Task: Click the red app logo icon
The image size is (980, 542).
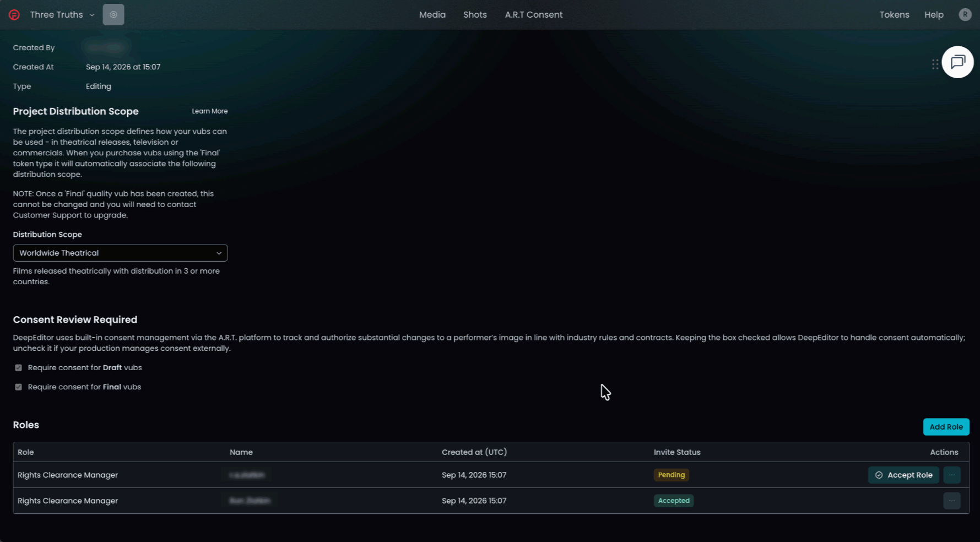Action: click(14, 15)
